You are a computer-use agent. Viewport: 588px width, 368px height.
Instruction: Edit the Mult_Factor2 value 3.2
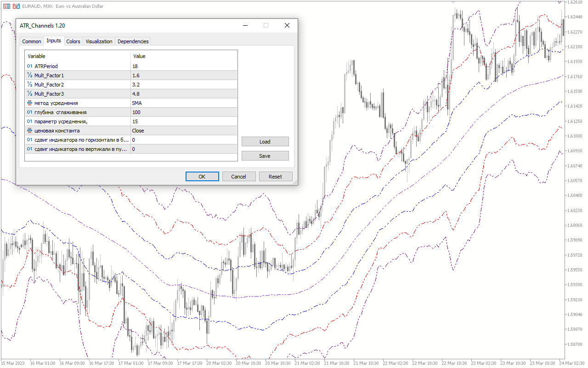coord(184,85)
